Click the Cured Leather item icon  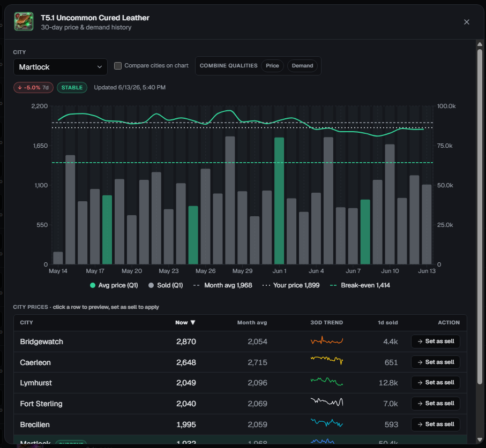coord(24,21)
